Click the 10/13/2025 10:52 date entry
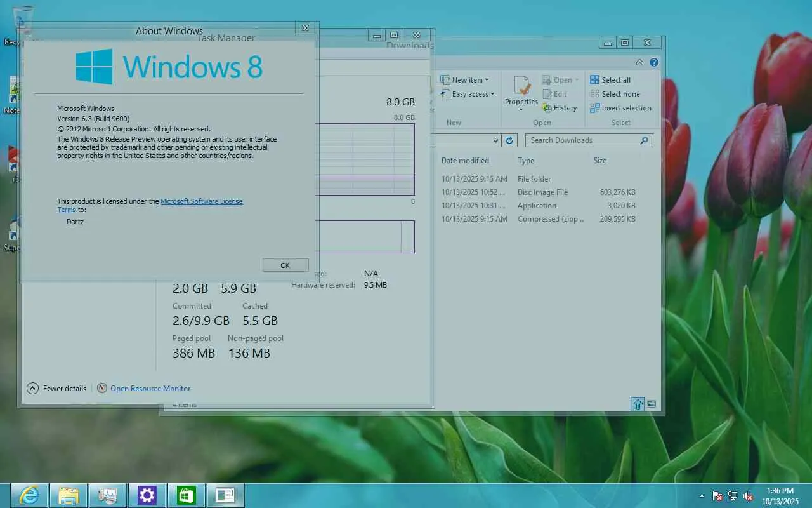The image size is (812, 508). tap(473, 192)
